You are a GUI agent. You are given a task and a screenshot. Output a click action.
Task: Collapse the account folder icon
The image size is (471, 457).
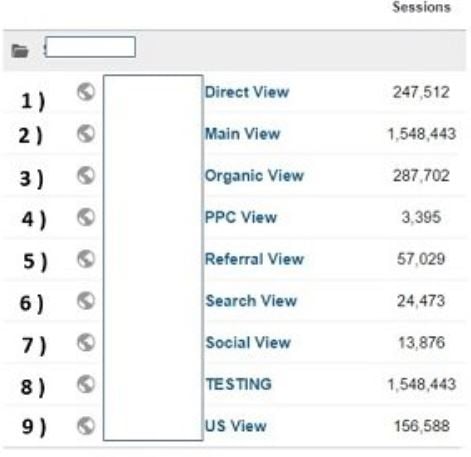[20, 51]
